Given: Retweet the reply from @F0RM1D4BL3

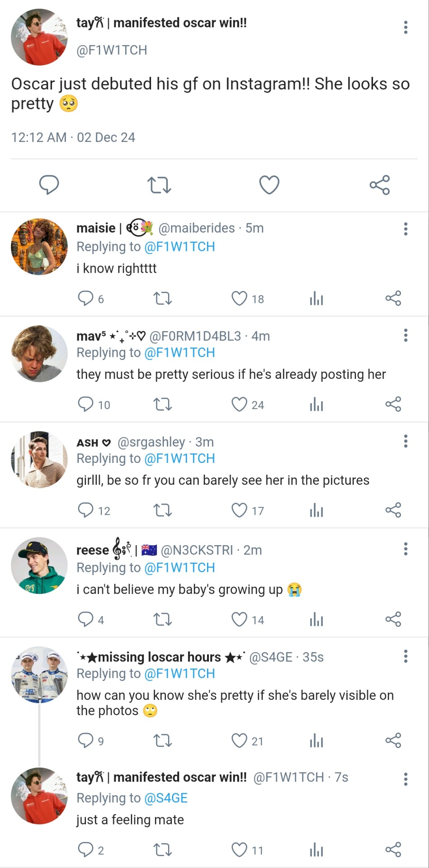Looking at the screenshot, I should 163,404.
